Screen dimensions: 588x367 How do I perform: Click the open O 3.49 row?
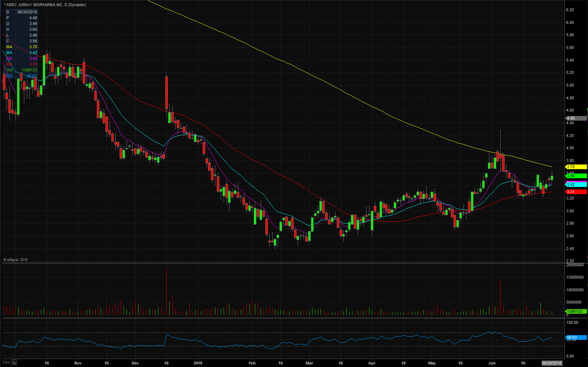(21, 24)
